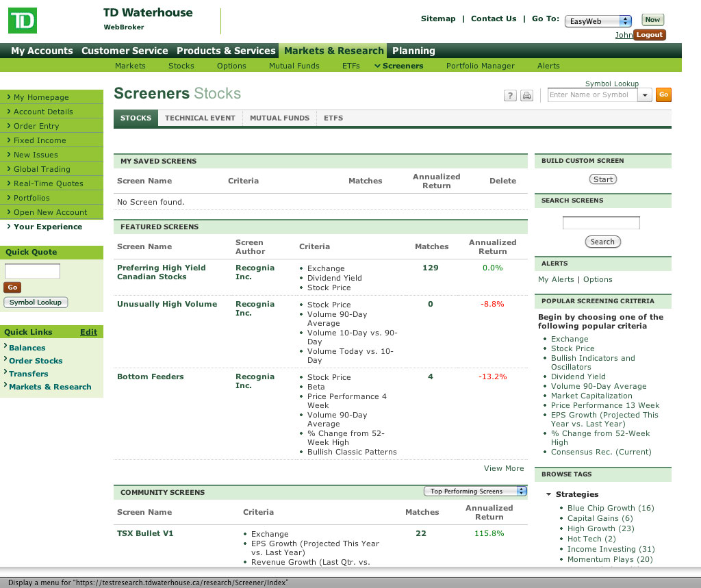This screenshot has height=588, width=701.
Task: Select Planning in main navigation
Action: (413, 51)
